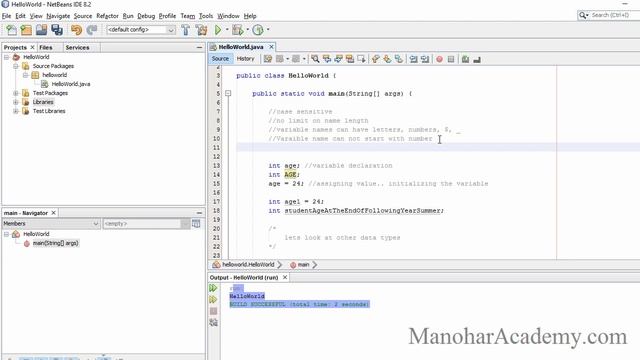This screenshot has height=360, width=640.
Task: Click the Save All toolbar icon
Action: pyautogui.click(x=57, y=30)
